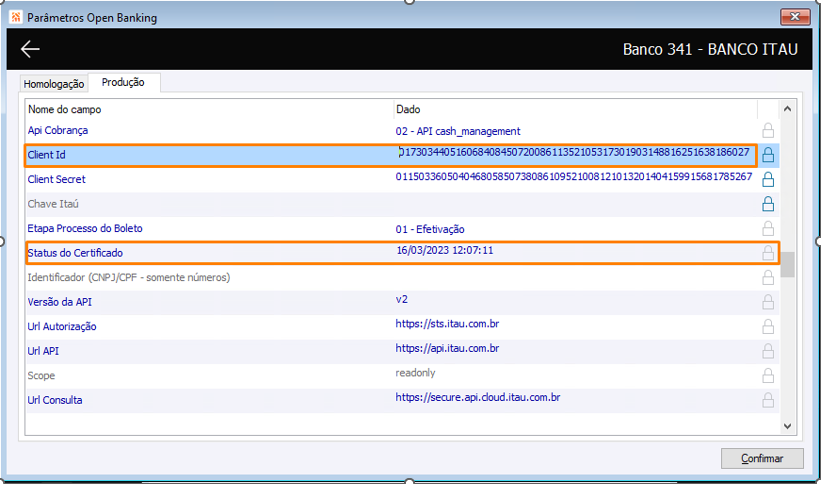Click the 'https://sts.itau.com.br' value

click(447, 324)
